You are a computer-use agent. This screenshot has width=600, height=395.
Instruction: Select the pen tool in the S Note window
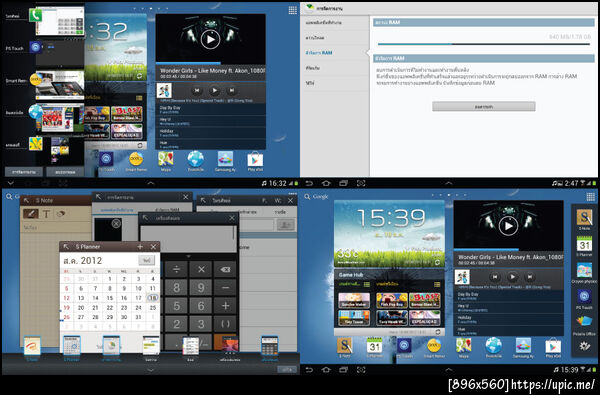[31, 214]
